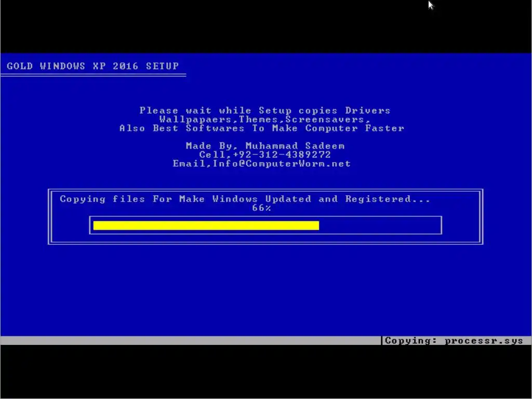Click the 'Cell,+92-312-4389272' phone number line
This screenshot has height=399, width=532.
tap(265, 155)
